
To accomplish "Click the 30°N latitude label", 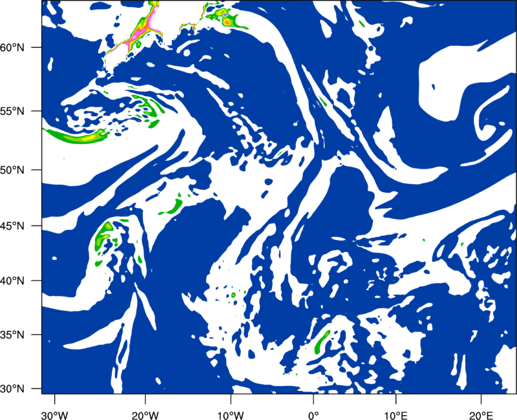I will pos(12,389).
